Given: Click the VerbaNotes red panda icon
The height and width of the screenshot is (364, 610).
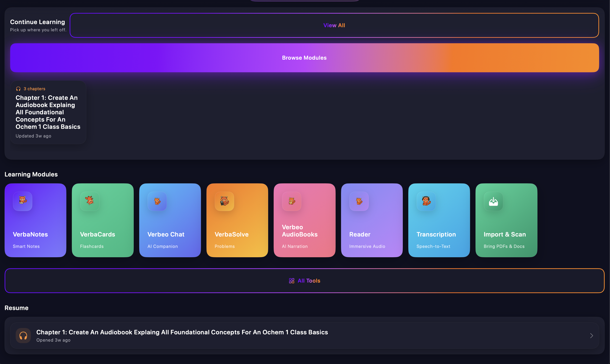Looking at the screenshot, I should (x=23, y=201).
